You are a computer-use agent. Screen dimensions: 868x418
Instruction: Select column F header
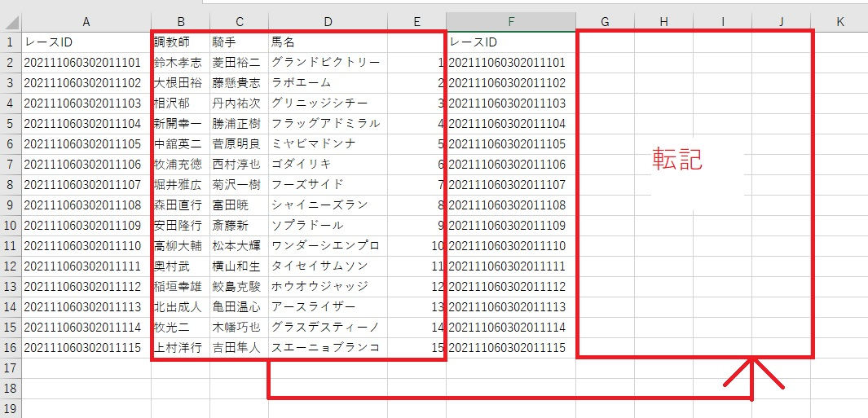511,22
